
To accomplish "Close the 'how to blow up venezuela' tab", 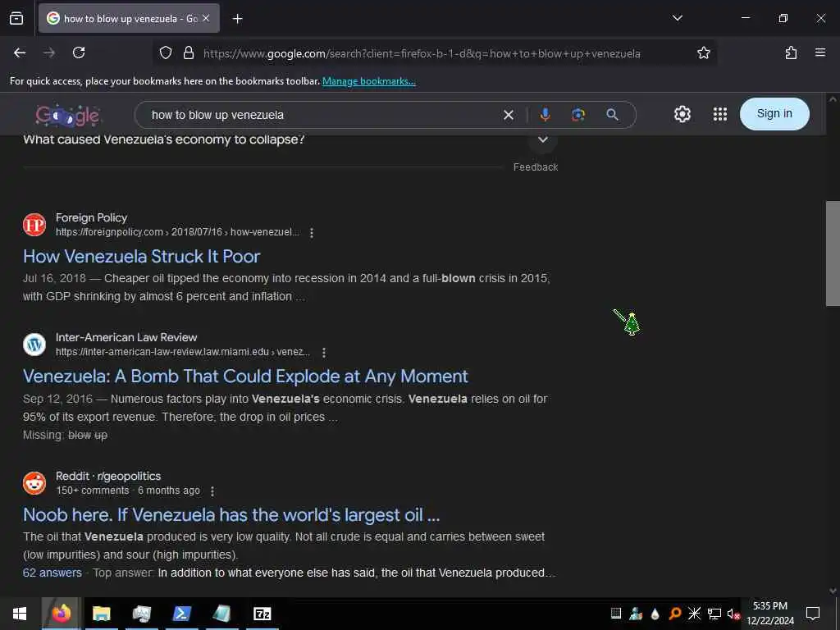I will [206, 18].
